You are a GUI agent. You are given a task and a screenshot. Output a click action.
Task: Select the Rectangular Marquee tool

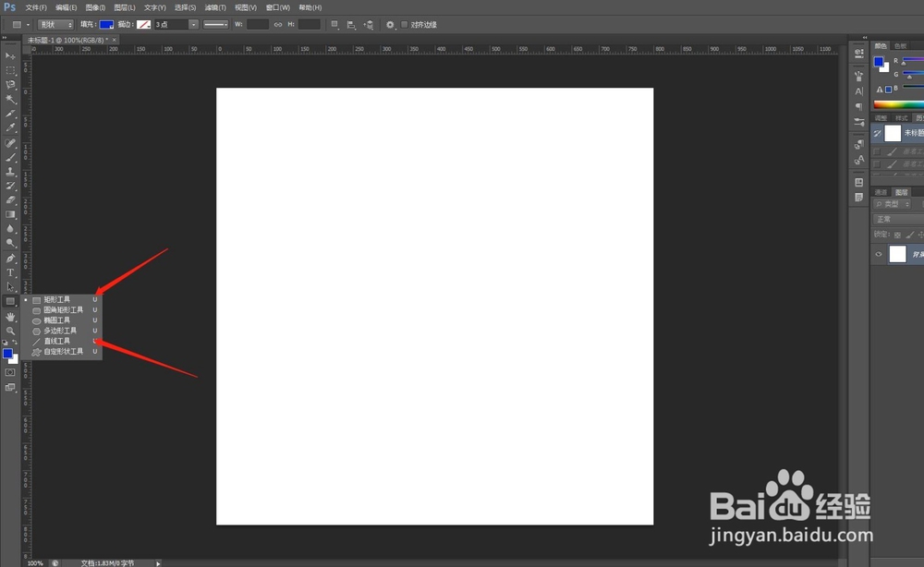click(x=10, y=70)
